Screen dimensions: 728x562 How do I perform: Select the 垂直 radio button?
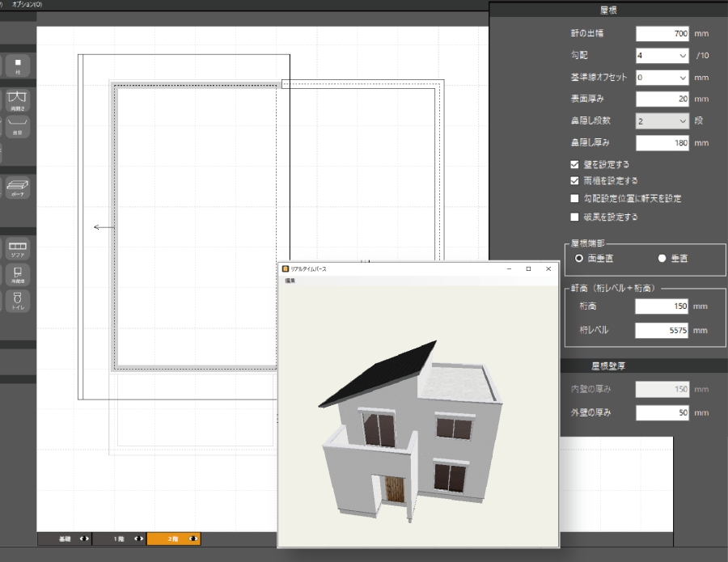tap(662, 258)
